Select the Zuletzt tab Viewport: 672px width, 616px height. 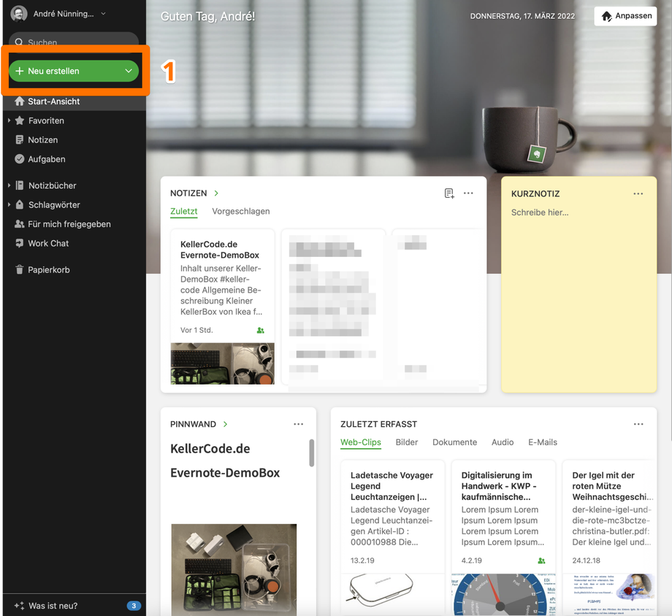click(x=184, y=211)
